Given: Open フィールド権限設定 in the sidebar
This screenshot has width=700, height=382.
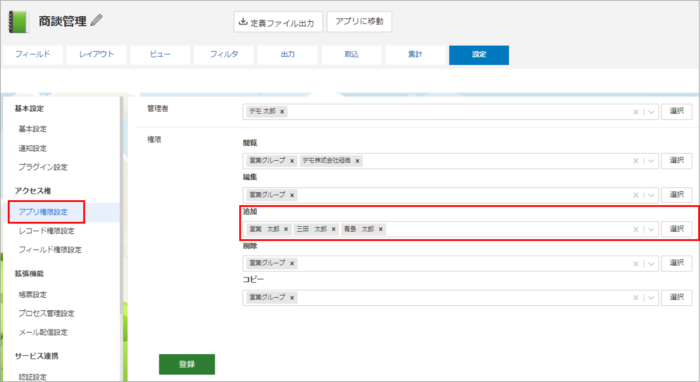Looking at the screenshot, I should (x=50, y=249).
